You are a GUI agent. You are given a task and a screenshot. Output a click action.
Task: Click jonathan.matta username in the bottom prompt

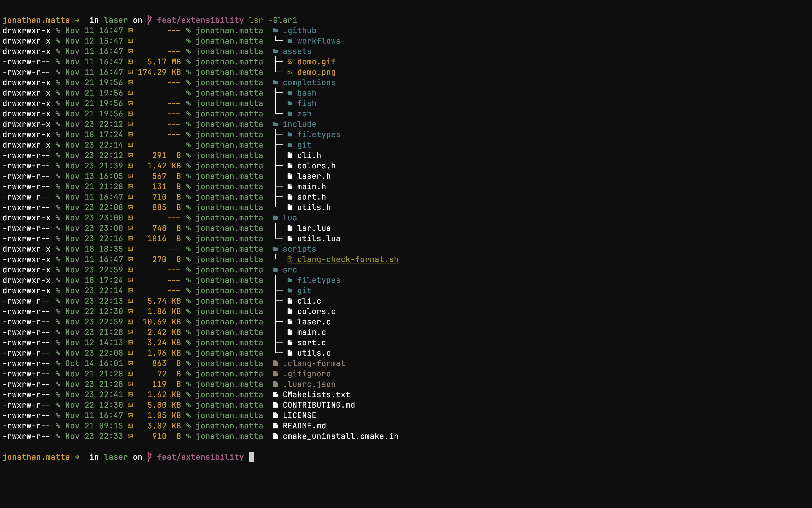tap(36, 457)
